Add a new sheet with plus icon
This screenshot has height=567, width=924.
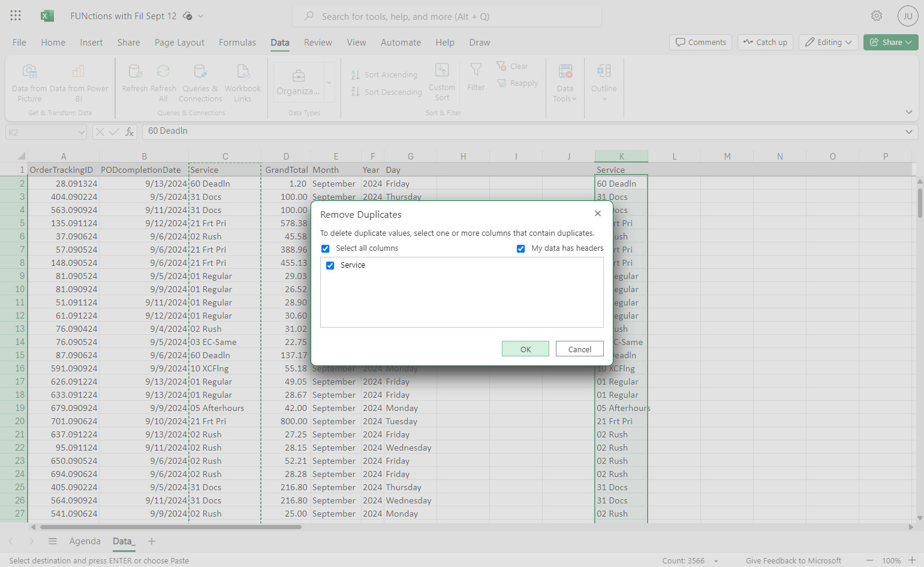click(x=152, y=541)
